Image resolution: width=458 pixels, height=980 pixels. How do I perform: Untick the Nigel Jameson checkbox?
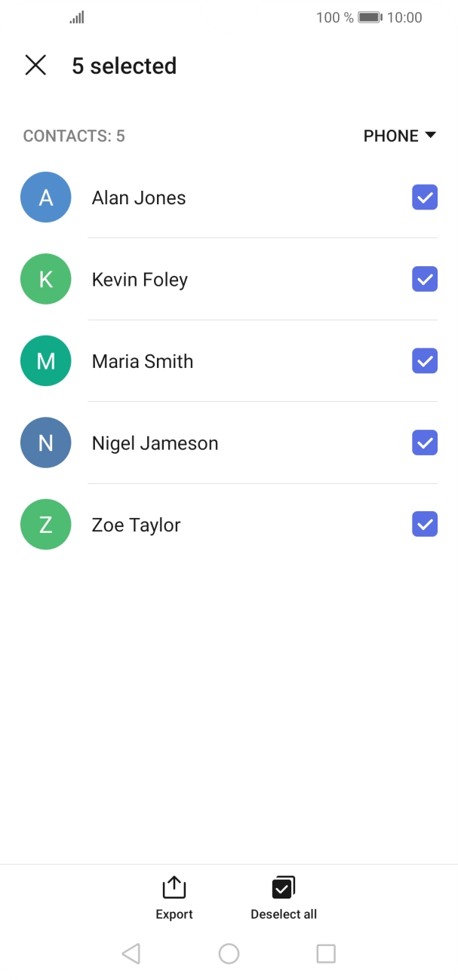425,443
